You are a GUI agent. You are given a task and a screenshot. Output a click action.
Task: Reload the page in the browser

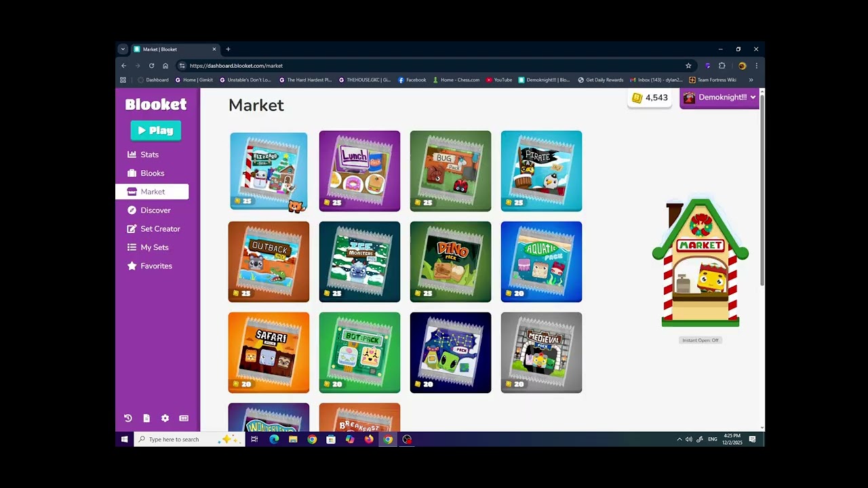pos(151,66)
